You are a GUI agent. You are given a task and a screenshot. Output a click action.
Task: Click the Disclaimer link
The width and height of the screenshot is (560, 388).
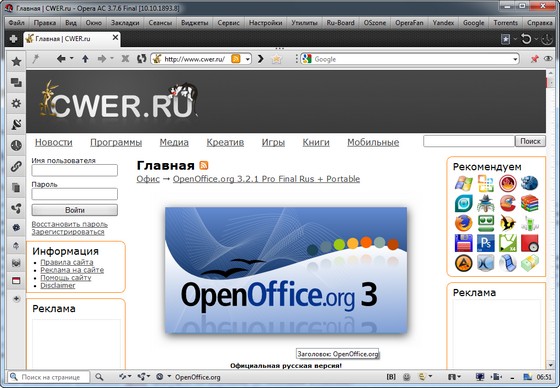(58, 285)
